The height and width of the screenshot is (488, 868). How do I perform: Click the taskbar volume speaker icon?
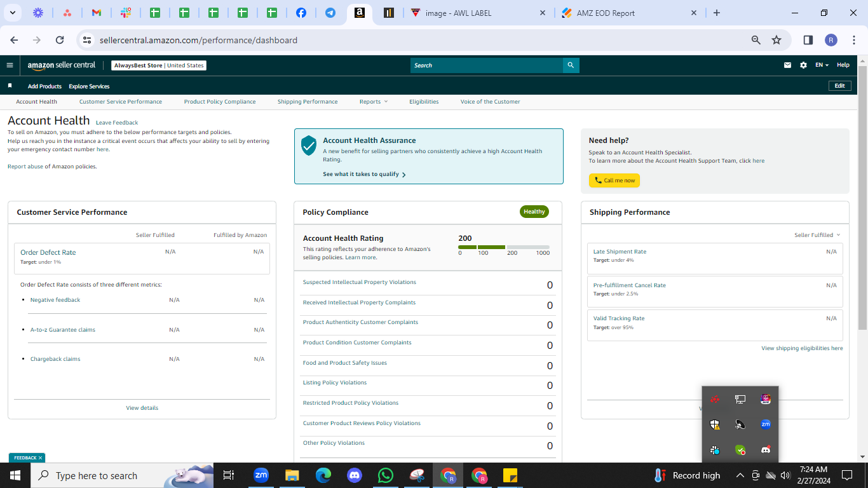[785, 475]
